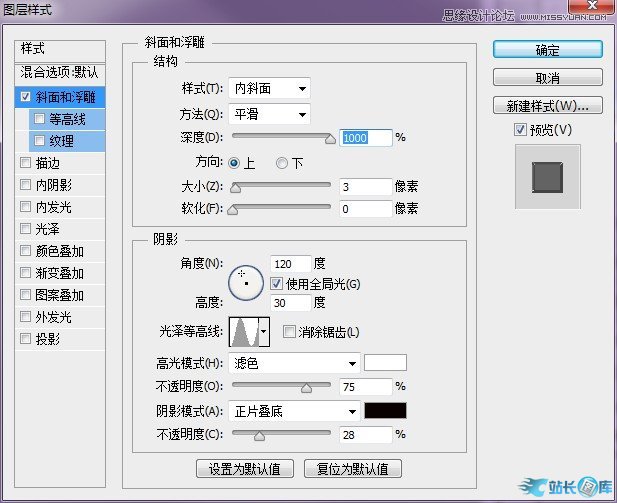The image size is (617, 503).
Task: Select 混合选项:默认 in the styles list
Action: (x=62, y=74)
